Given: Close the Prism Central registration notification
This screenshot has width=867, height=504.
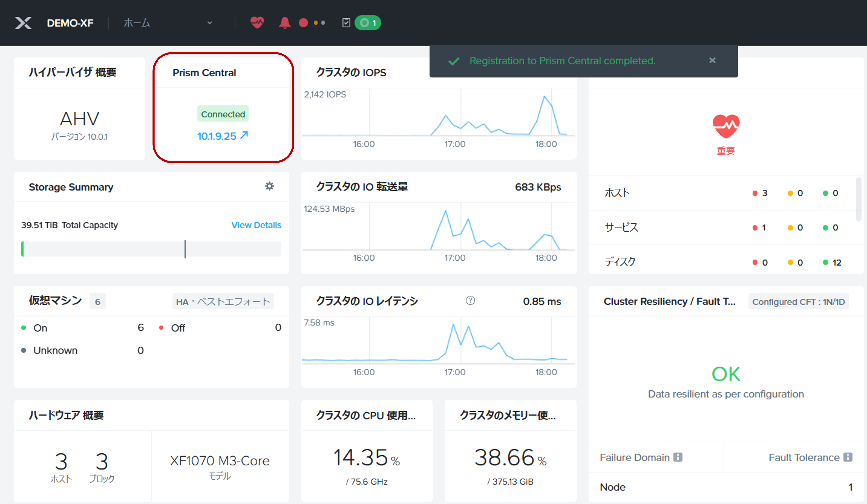Looking at the screenshot, I should pyautogui.click(x=712, y=60).
